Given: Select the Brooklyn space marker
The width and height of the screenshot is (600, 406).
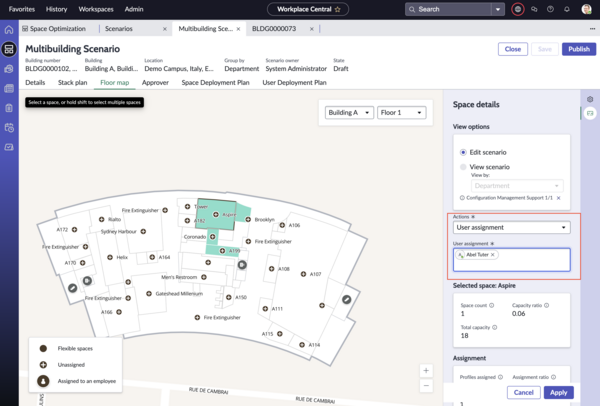Looking at the screenshot, I should 248,219.
